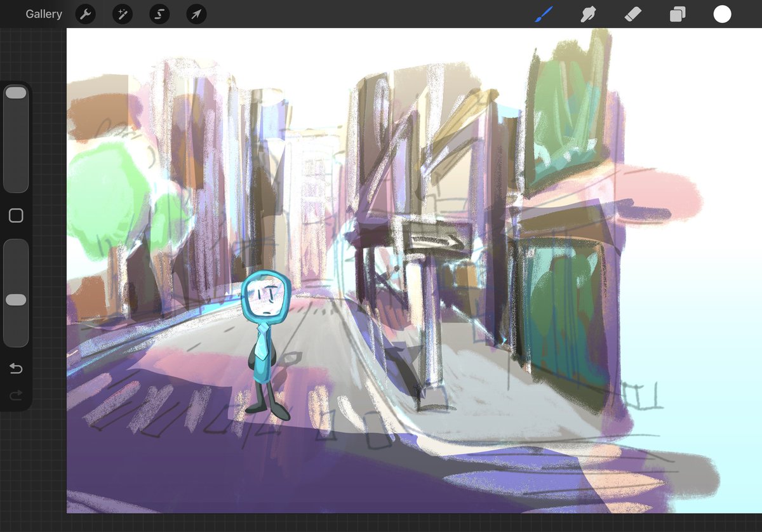Click the brush size slider handle
The height and width of the screenshot is (532, 762).
point(16,93)
